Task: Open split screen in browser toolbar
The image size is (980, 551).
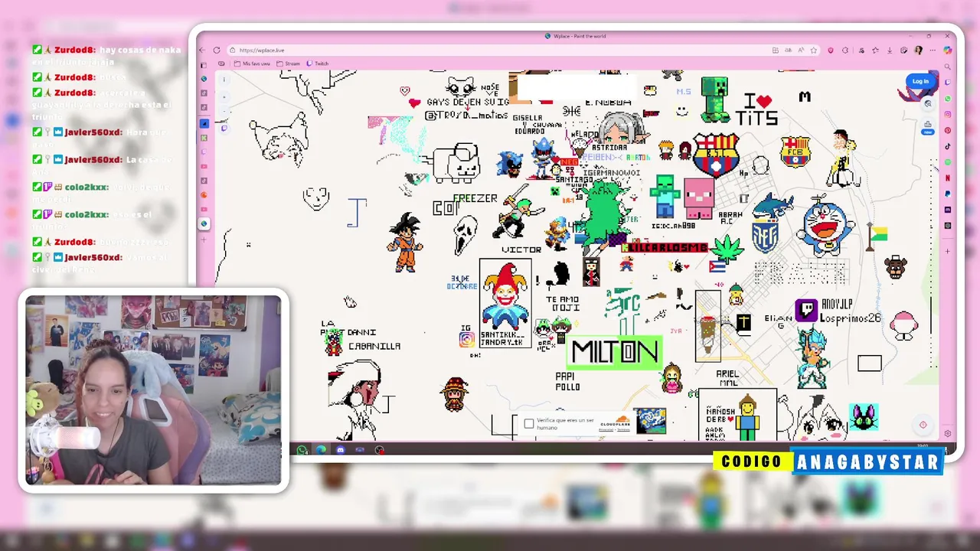Action: point(776,51)
